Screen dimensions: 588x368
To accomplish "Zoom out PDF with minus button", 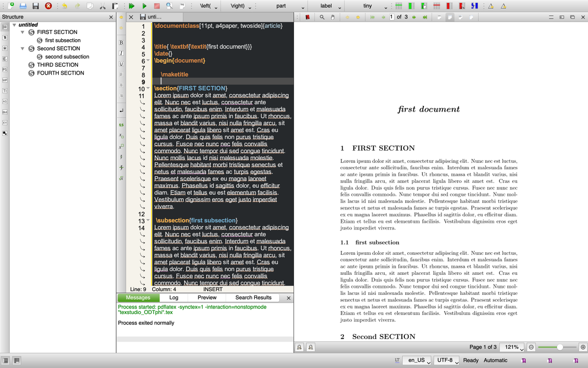I will 532,347.
